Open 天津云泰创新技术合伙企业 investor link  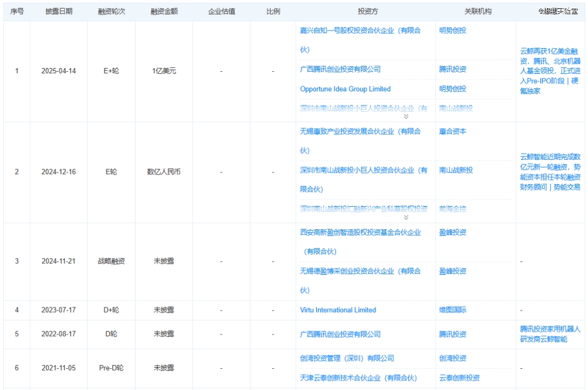pos(358,377)
